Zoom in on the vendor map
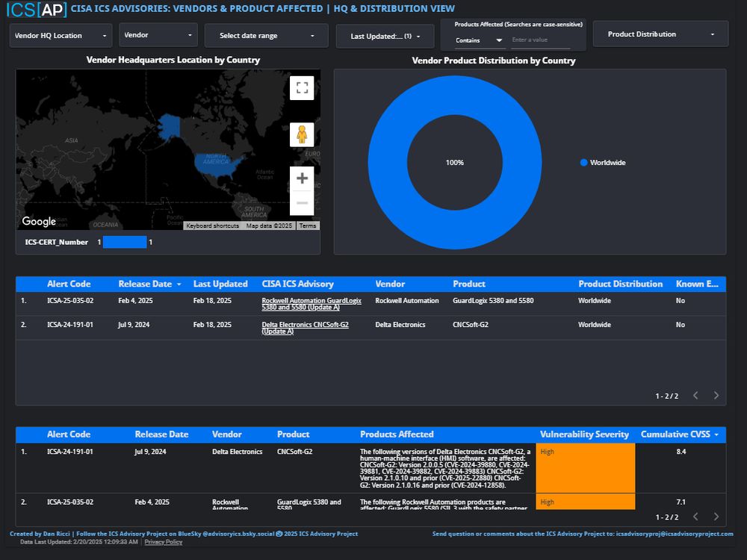The image size is (747, 560). pyautogui.click(x=302, y=178)
